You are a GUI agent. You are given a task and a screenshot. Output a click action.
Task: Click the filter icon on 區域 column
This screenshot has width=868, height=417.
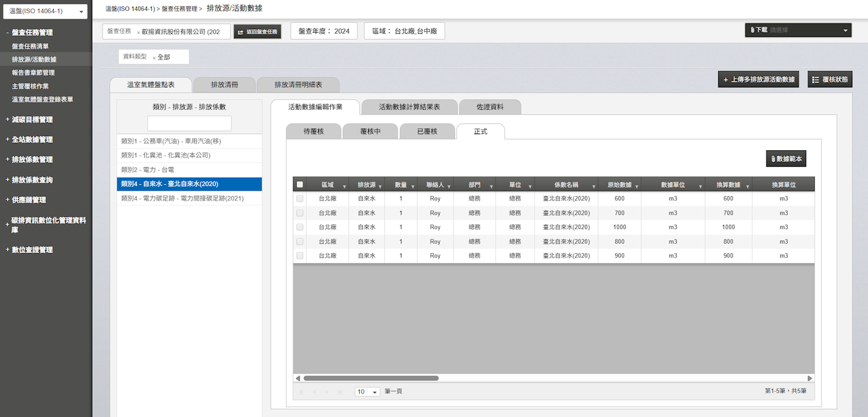[x=344, y=186]
